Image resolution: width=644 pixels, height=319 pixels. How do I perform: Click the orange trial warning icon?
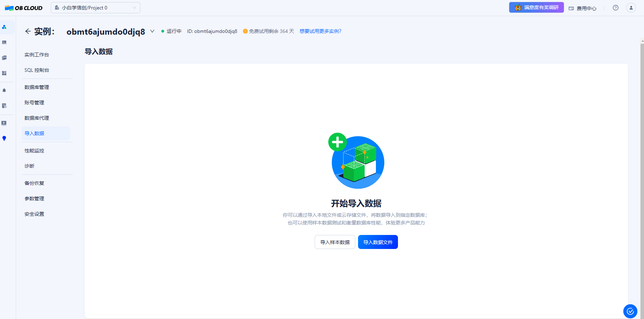[x=245, y=31]
